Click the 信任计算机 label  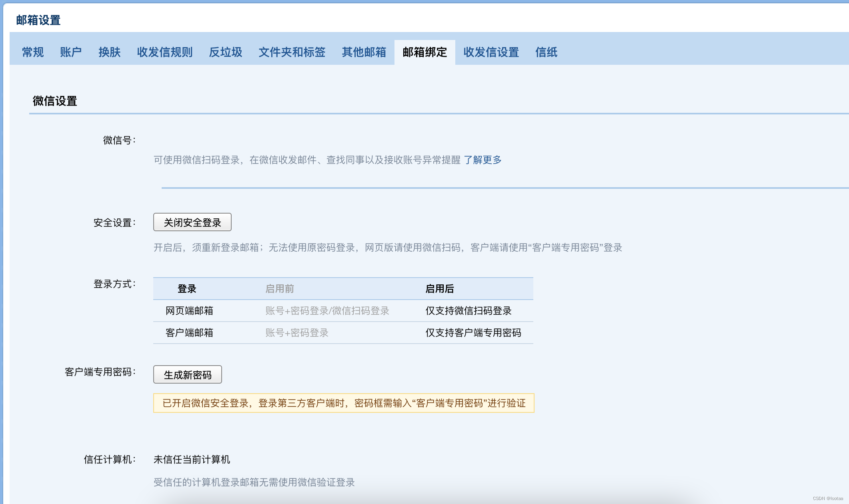pyautogui.click(x=110, y=460)
